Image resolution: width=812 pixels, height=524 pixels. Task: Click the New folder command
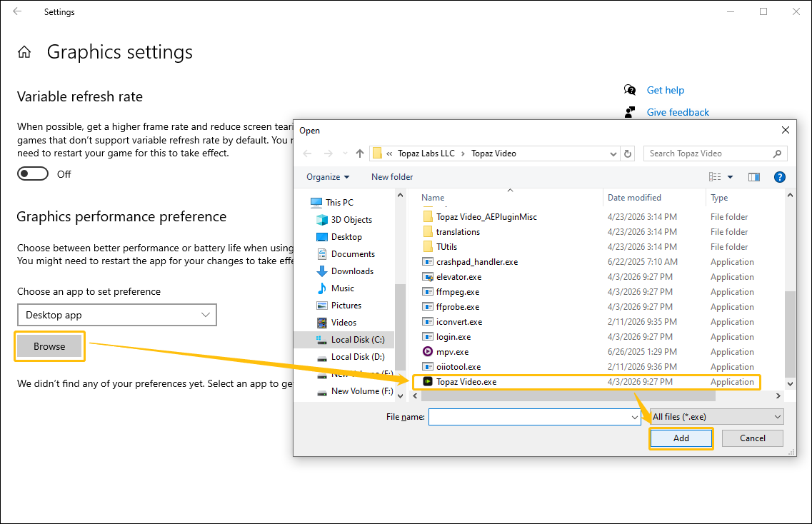[391, 176]
